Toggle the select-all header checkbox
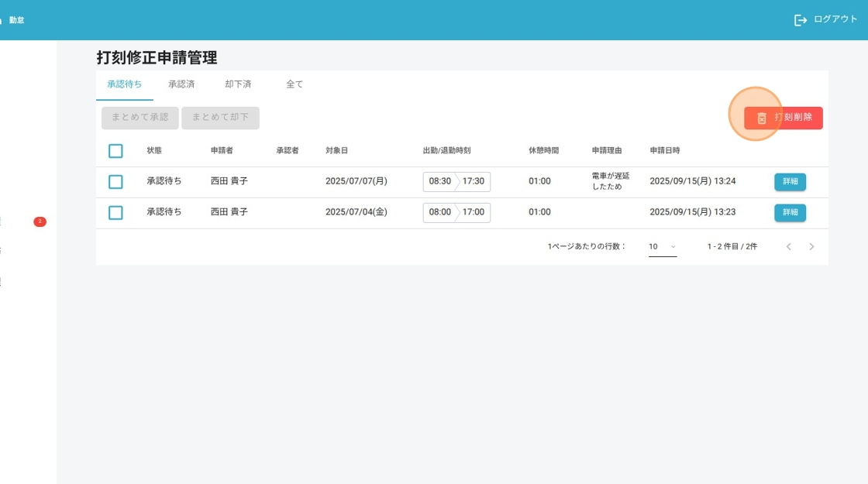This screenshot has width=868, height=484. click(x=115, y=151)
